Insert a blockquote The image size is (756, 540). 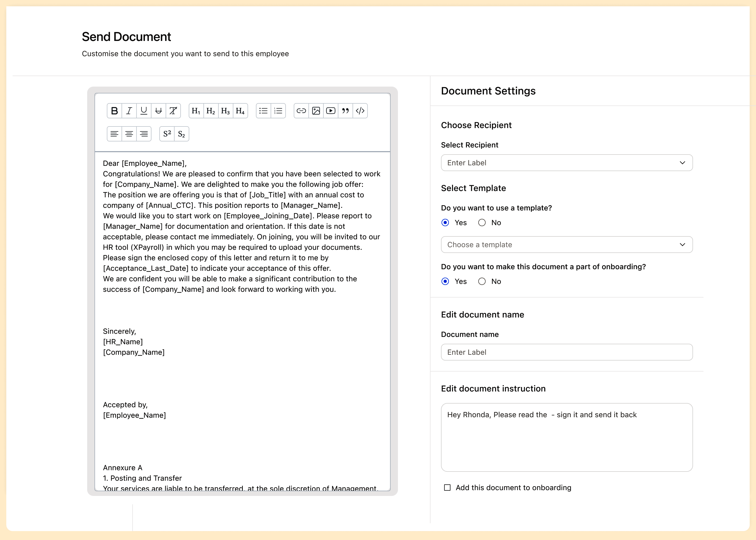point(345,111)
